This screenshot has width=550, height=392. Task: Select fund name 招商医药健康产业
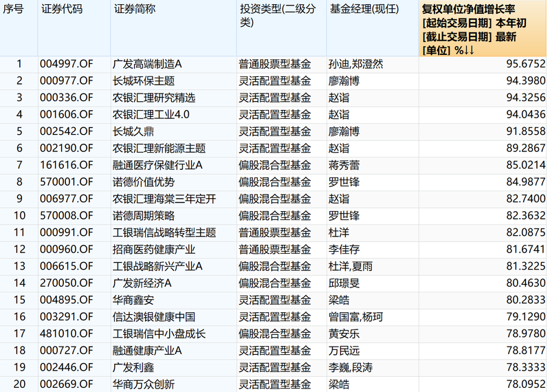coord(154,250)
